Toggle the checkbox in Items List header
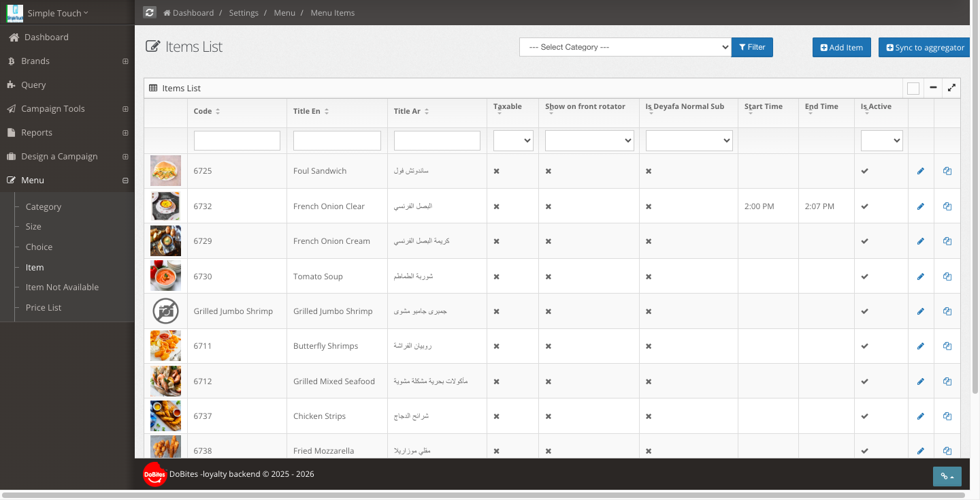Screen dimensions: 980x500 click(x=913, y=89)
